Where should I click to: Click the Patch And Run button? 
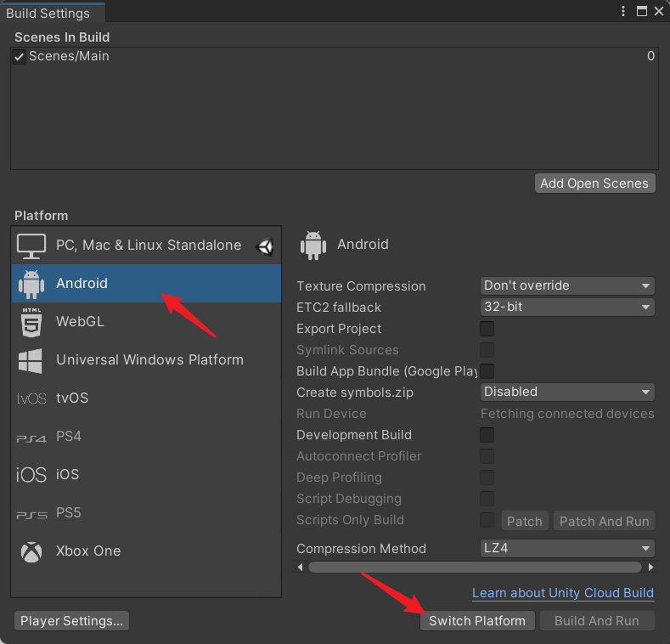605,522
